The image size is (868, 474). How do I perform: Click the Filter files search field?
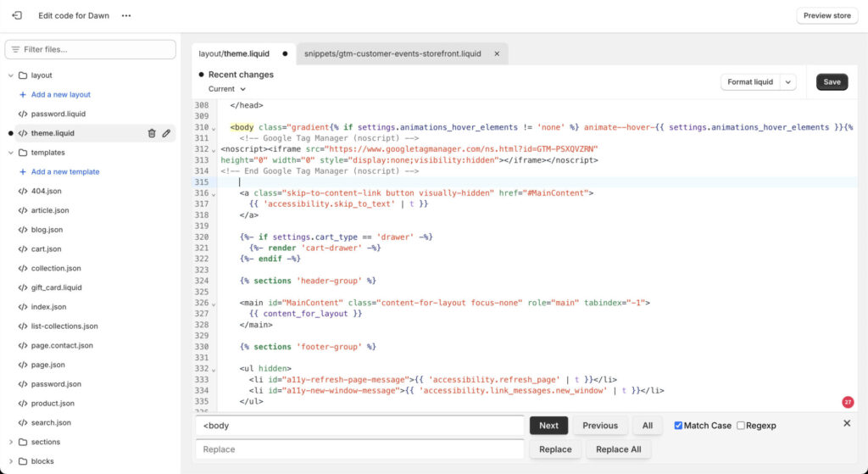click(92, 49)
